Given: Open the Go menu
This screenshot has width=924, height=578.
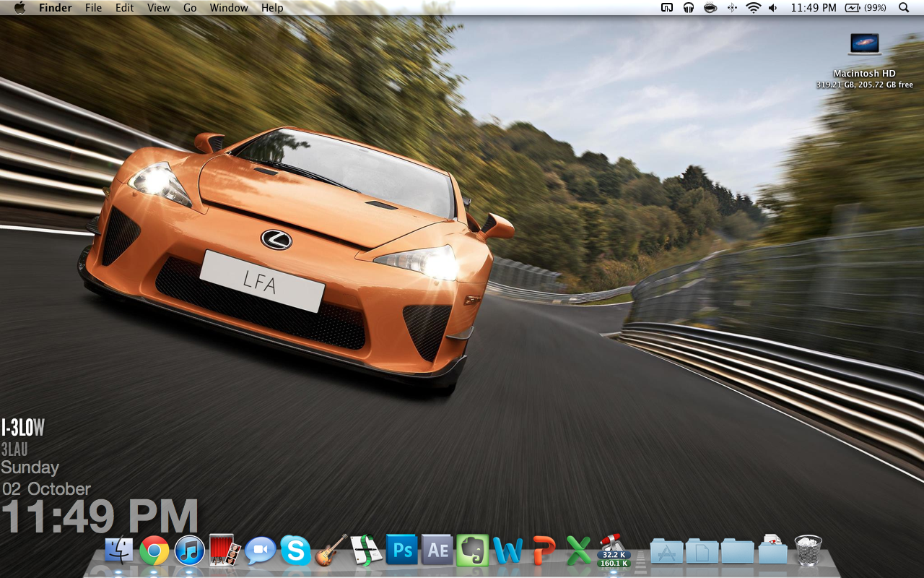Looking at the screenshot, I should [x=190, y=8].
